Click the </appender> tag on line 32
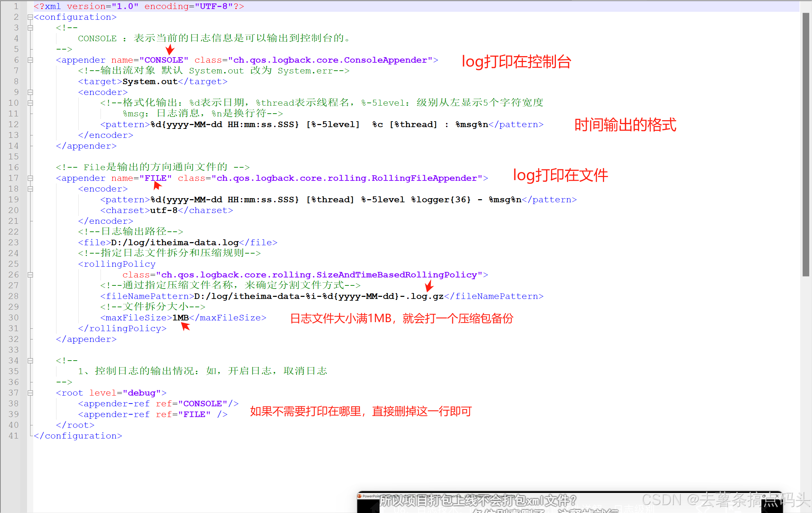The width and height of the screenshot is (812, 513). click(x=86, y=339)
